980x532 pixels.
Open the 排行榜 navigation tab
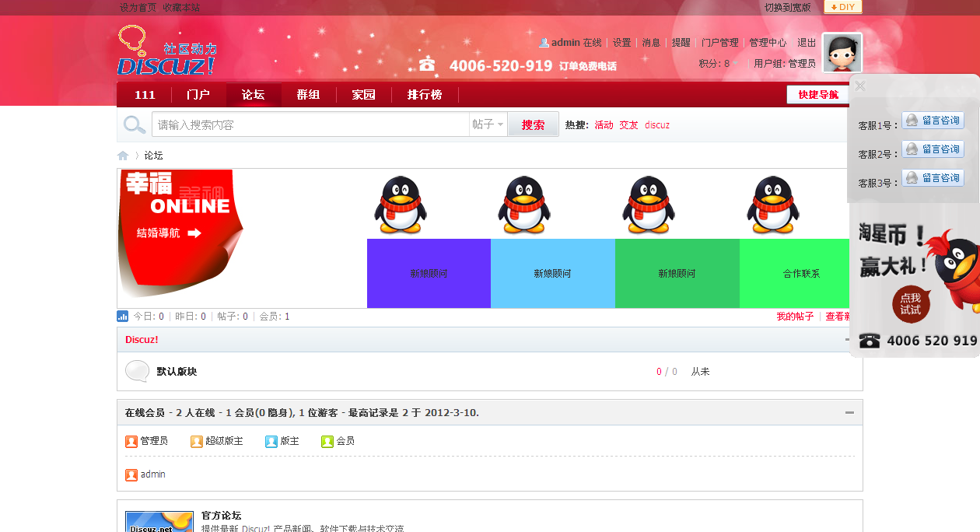(x=425, y=95)
